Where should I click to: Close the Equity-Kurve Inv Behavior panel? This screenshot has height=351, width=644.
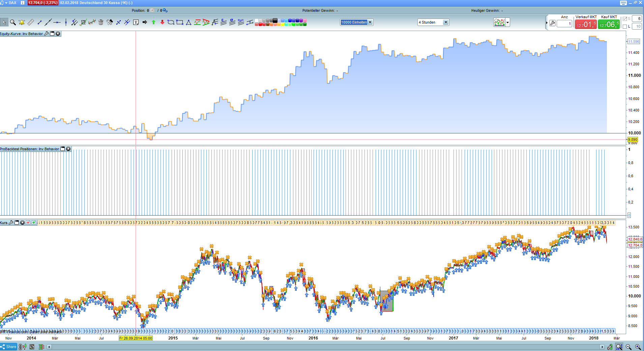[58, 34]
